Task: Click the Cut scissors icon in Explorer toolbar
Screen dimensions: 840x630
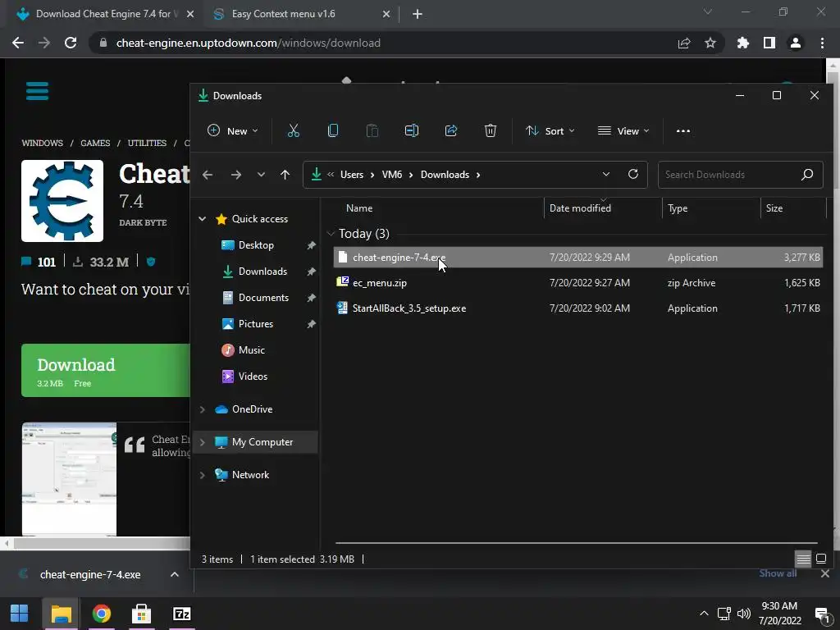Action: click(293, 130)
